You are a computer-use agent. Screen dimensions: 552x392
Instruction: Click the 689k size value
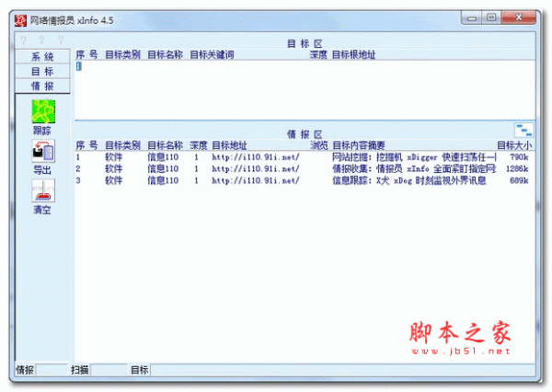point(519,180)
